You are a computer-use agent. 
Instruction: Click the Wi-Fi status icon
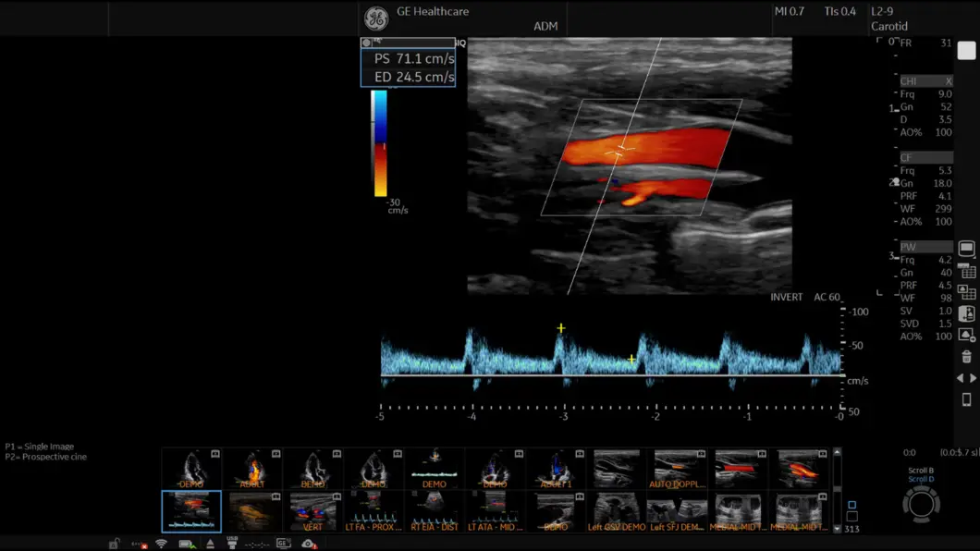161,544
